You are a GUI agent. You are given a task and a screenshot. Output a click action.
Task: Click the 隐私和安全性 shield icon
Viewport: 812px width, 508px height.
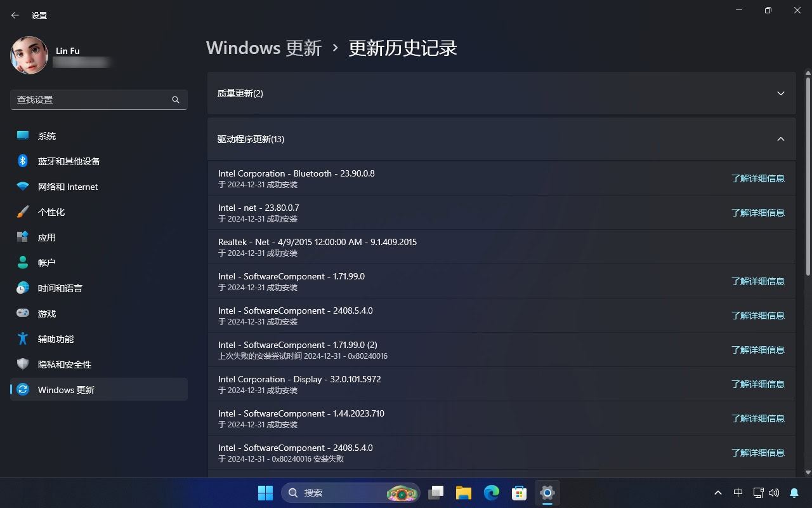(x=23, y=364)
